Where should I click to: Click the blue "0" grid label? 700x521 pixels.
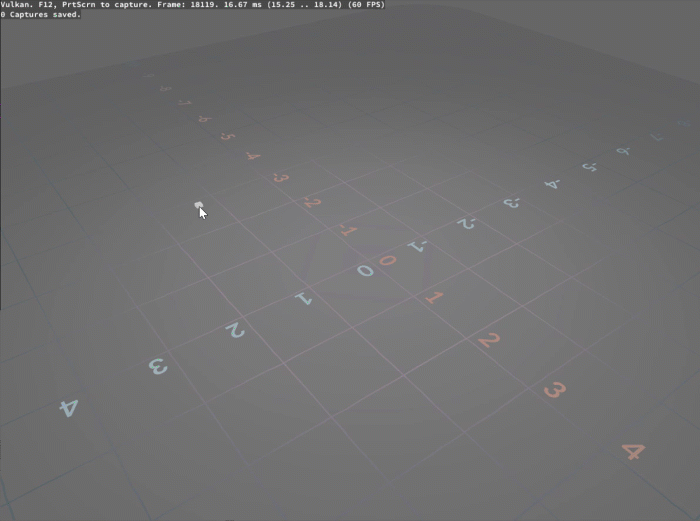[x=365, y=271]
